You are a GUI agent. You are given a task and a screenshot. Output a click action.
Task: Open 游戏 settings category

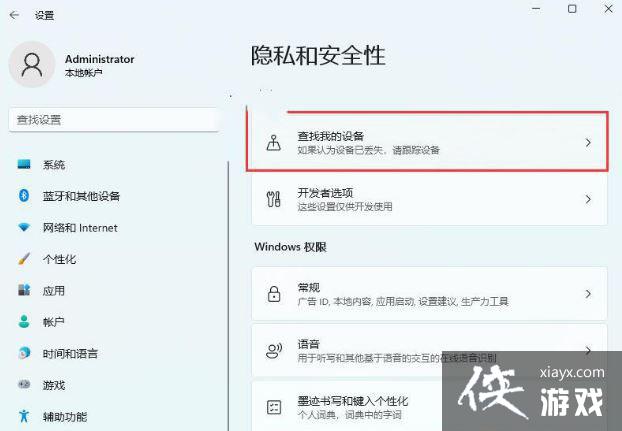click(x=54, y=385)
